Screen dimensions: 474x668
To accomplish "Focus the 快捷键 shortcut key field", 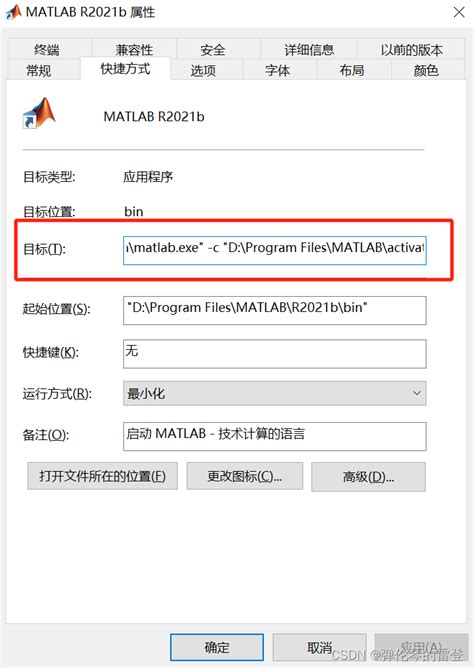I will [x=275, y=354].
